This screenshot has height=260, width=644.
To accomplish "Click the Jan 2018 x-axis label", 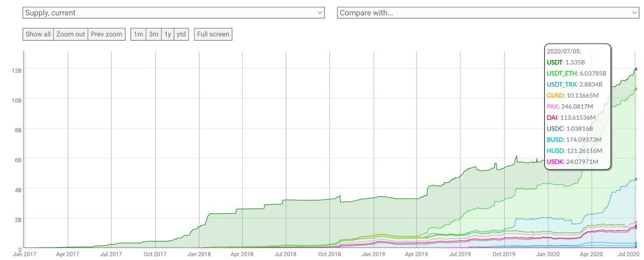I will click(x=199, y=254).
